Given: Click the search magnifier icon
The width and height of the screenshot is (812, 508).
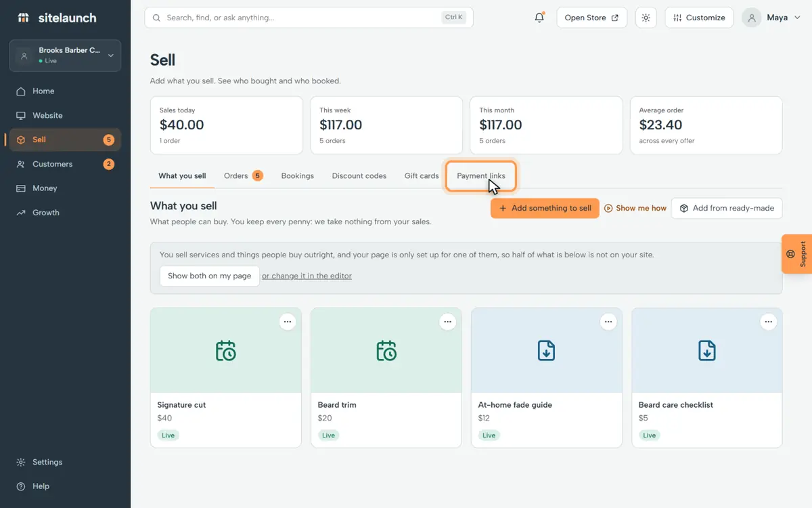Looking at the screenshot, I should point(157,18).
